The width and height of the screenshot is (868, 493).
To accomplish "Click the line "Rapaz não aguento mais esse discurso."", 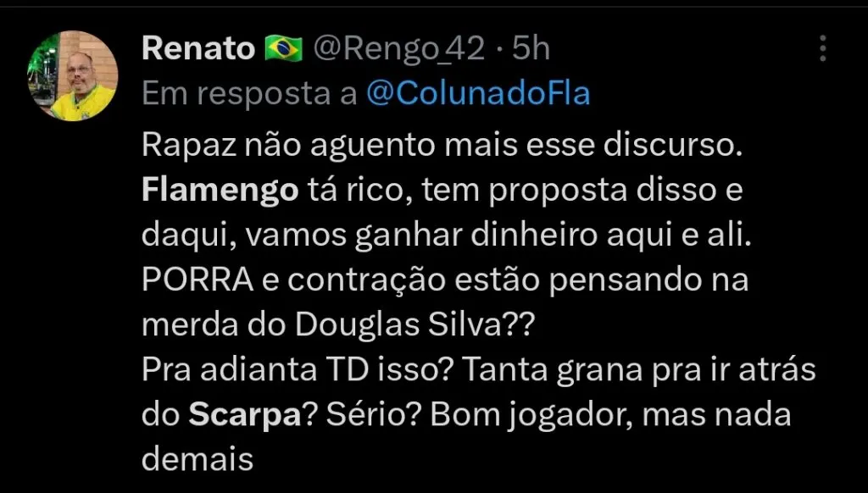I will pos(442,146).
